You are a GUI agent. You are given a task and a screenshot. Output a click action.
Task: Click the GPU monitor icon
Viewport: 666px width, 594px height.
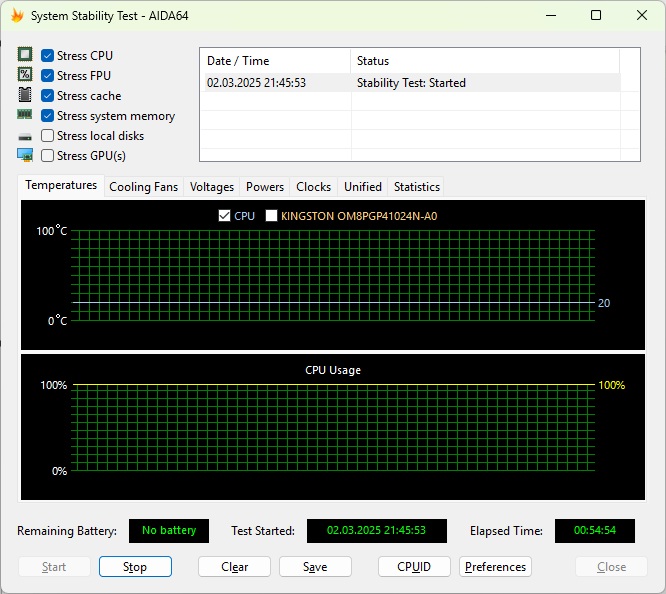tap(25, 156)
